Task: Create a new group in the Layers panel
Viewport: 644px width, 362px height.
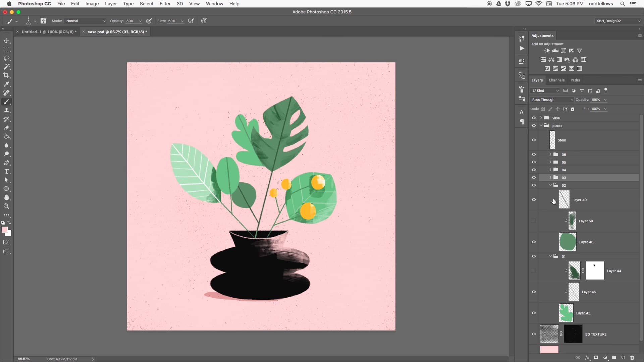Action: (614, 358)
